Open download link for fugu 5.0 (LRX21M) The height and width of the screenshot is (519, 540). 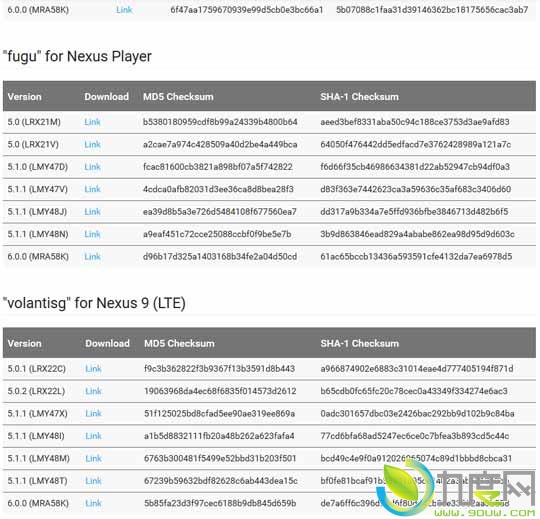click(x=92, y=122)
